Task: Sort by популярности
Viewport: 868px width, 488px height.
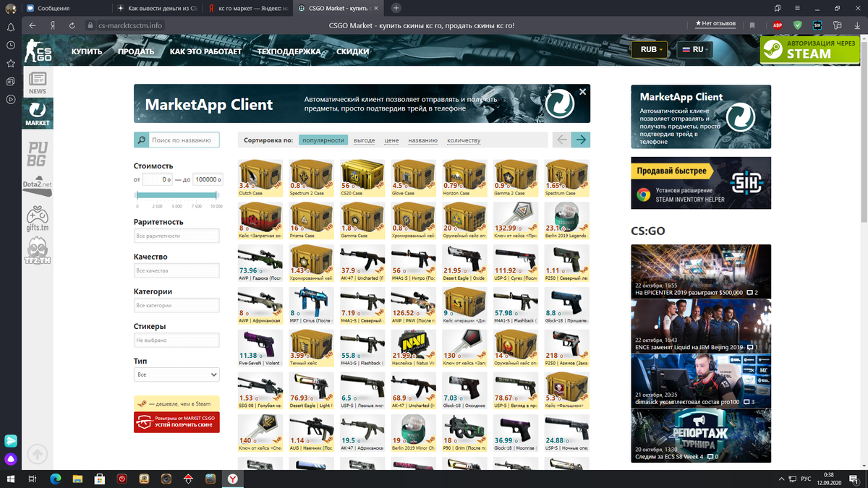Action: click(x=323, y=140)
